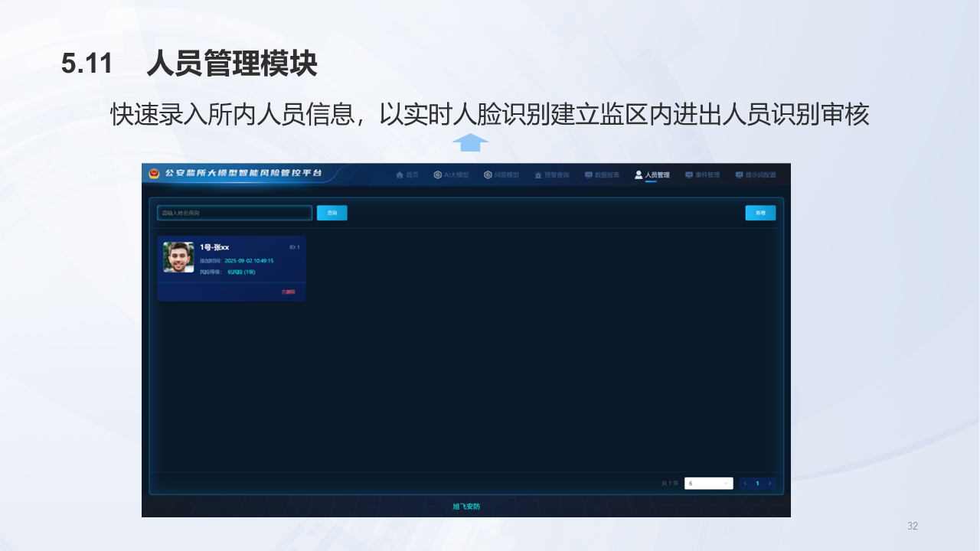The image size is (980, 551).
Task: Open the 提示词配置 tab
Action: 756,174
